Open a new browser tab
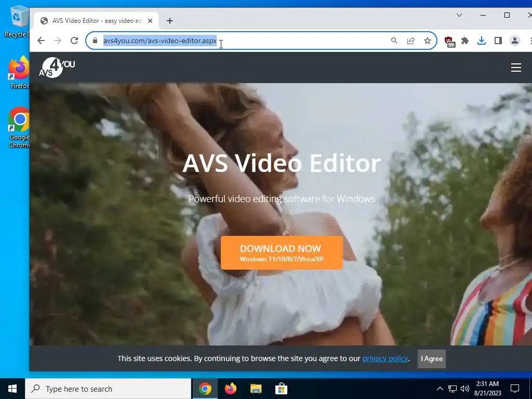 tap(170, 21)
